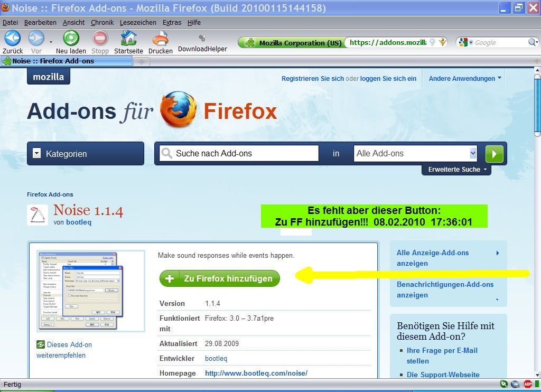
Task: Click the Firefox logo in header
Action: (179, 109)
